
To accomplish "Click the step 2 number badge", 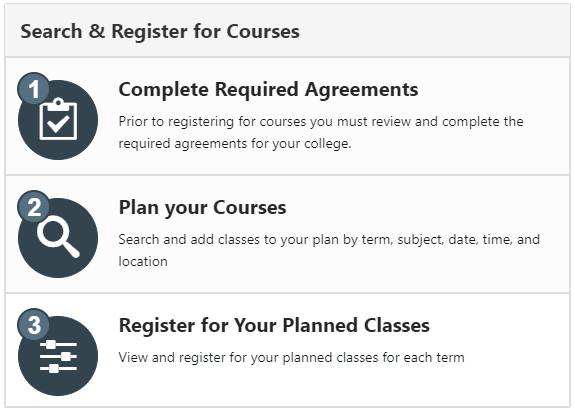I will click(34, 207).
